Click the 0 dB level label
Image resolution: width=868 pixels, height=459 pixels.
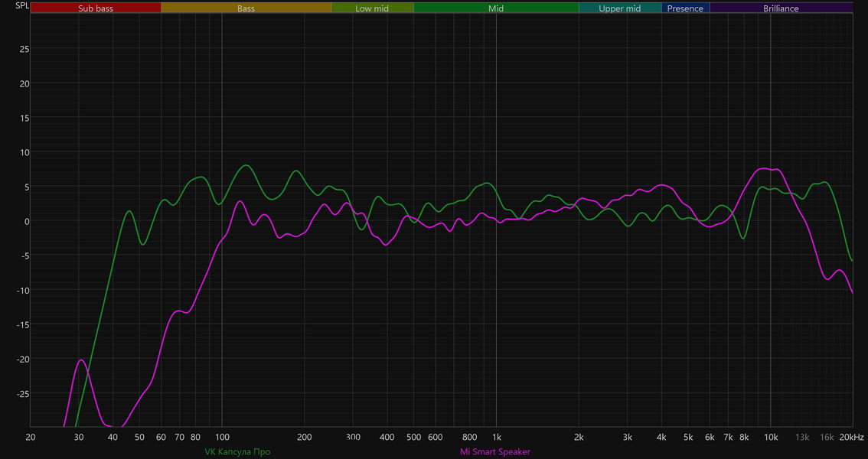point(27,221)
